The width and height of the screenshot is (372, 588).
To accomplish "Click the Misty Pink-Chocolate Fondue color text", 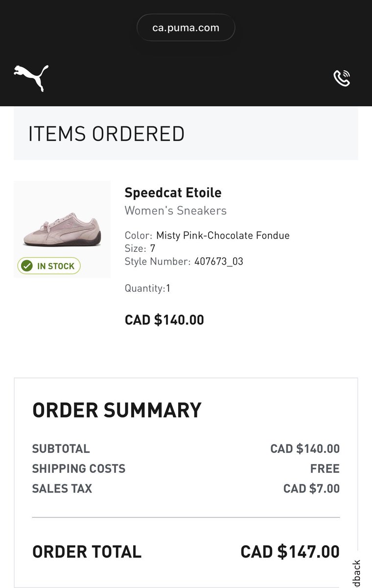I will pyautogui.click(x=223, y=235).
